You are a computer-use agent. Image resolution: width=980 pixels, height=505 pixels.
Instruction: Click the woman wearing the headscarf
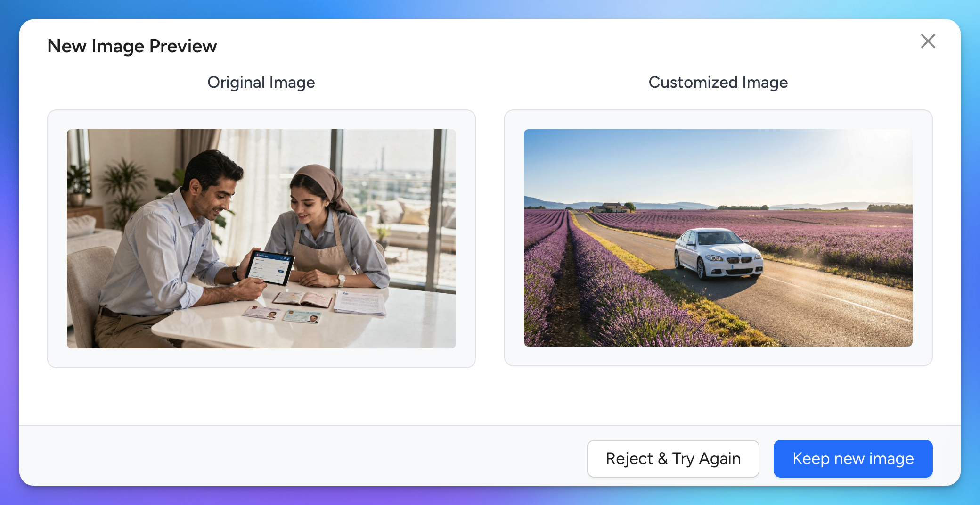[320, 226]
